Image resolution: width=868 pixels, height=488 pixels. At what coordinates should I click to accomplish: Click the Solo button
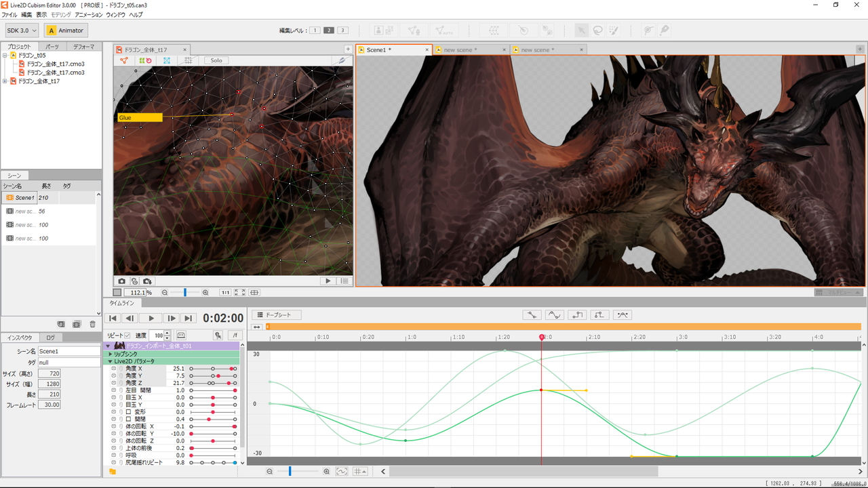(x=216, y=60)
